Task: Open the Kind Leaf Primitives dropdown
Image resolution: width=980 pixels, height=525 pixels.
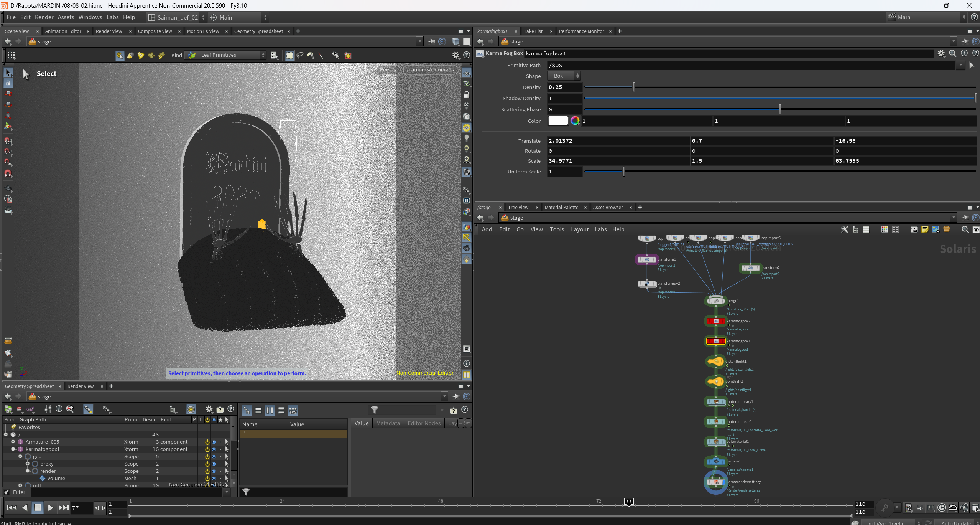Action: click(x=225, y=55)
